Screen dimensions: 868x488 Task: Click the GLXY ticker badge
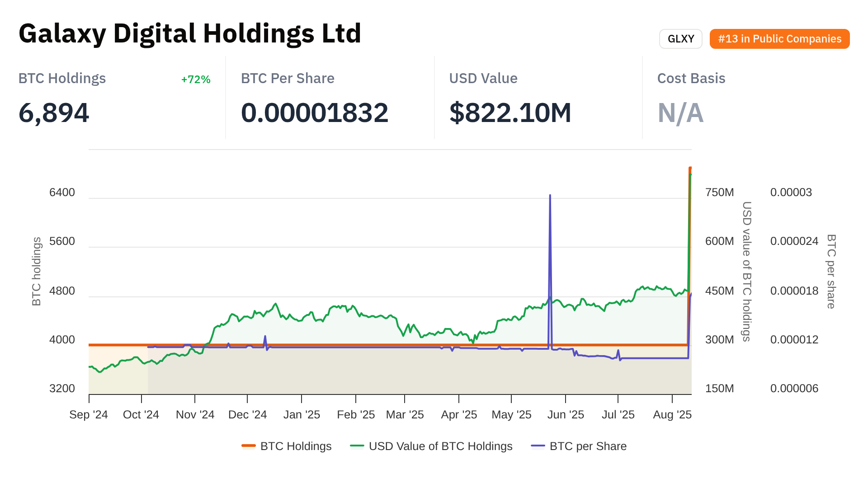click(680, 39)
